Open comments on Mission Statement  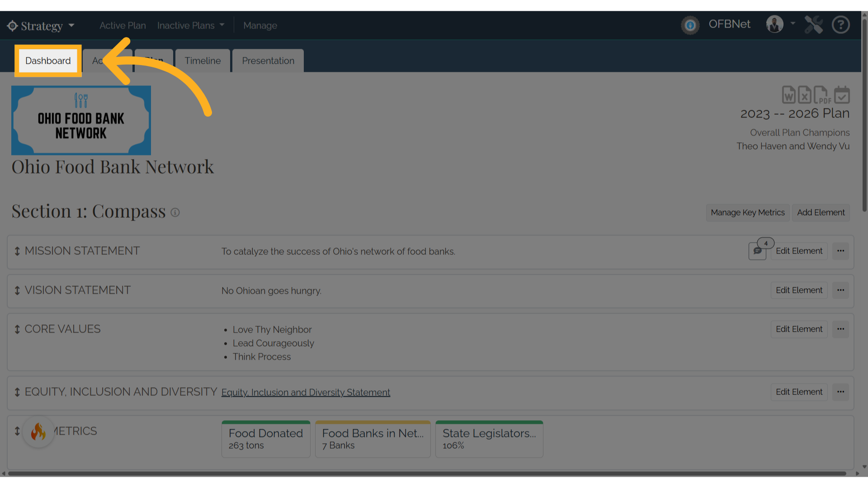click(x=758, y=251)
